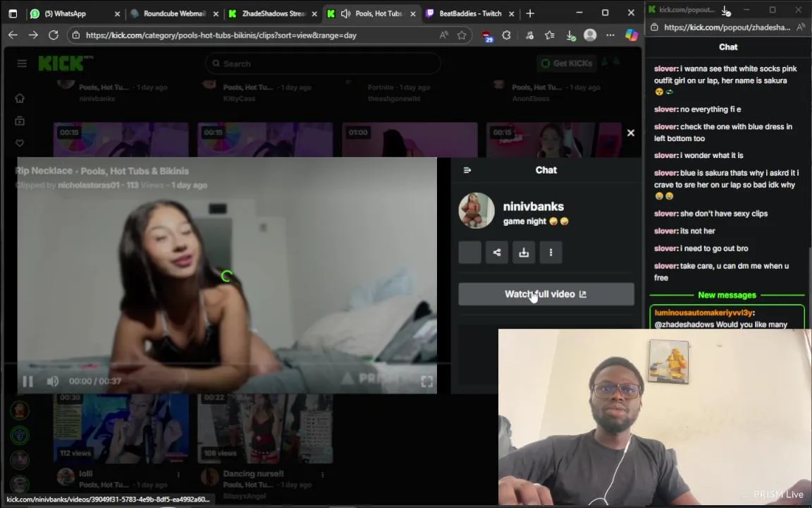Viewport: 812px width, 508px height.
Task: Enter fullscreen on the clip player
Action: click(426, 382)
